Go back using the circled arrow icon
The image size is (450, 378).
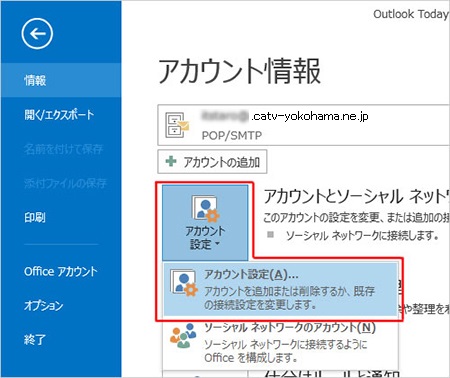tap(37, 33)
